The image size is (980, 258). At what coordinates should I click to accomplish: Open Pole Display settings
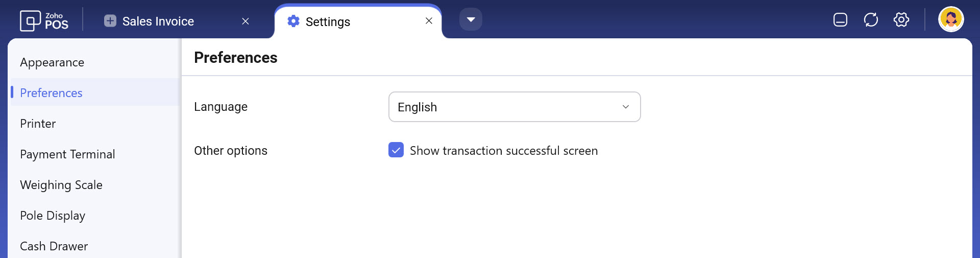(x=53, y=216)
